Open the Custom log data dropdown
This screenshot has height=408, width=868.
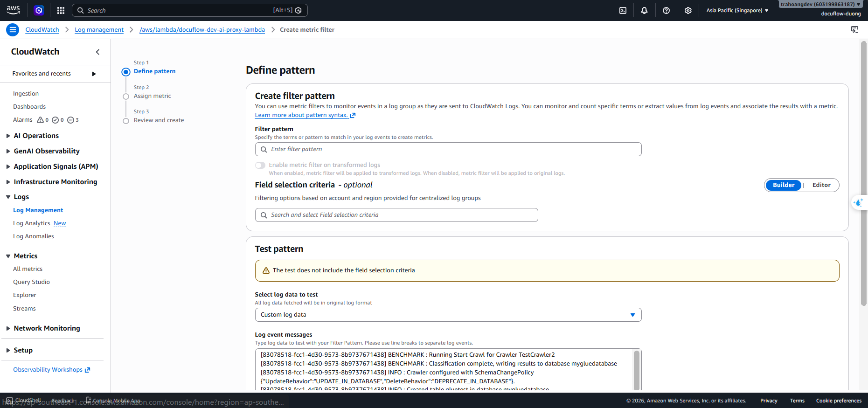[x=448, y=315]
